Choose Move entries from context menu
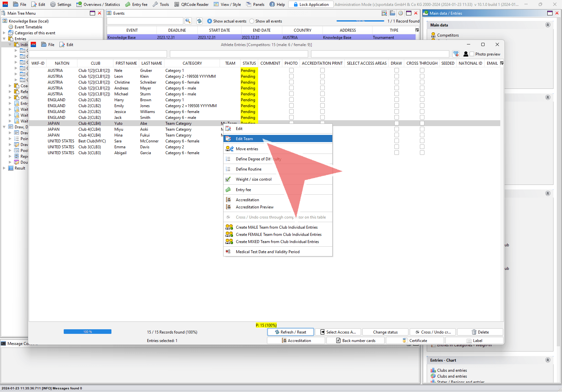 click(x=247, y=149)
